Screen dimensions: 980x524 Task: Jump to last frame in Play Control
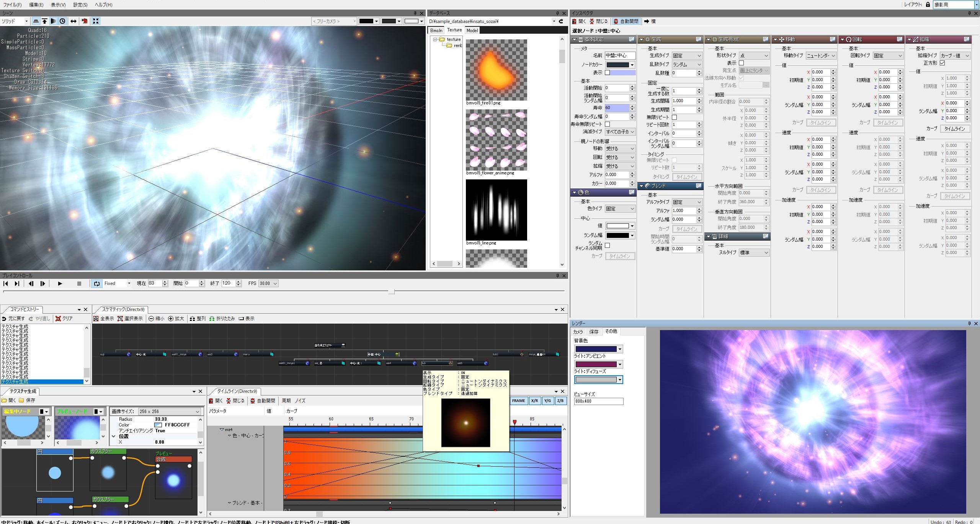click(x=17, y=283)
